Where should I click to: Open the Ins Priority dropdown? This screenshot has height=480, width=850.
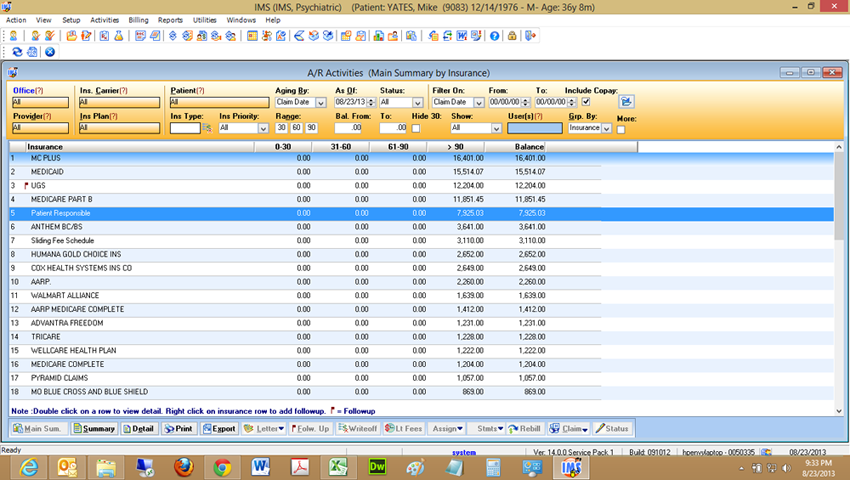263,129
